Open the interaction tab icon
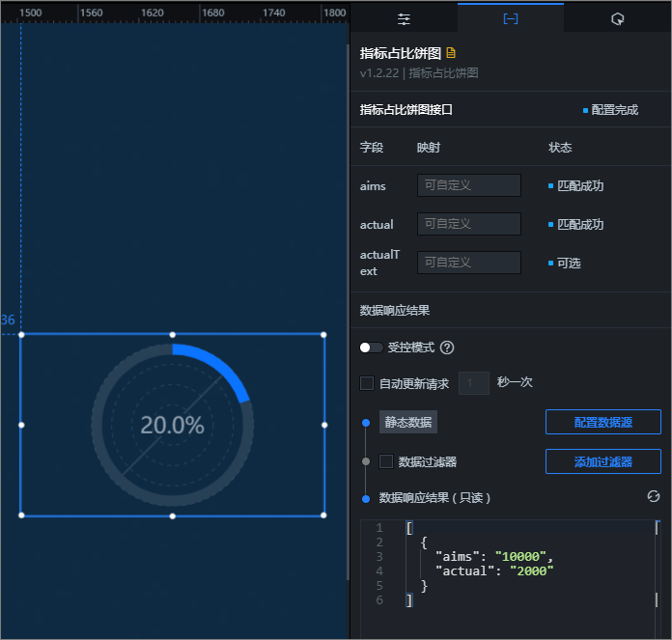672x640 pixels. (x=617, y=19)
